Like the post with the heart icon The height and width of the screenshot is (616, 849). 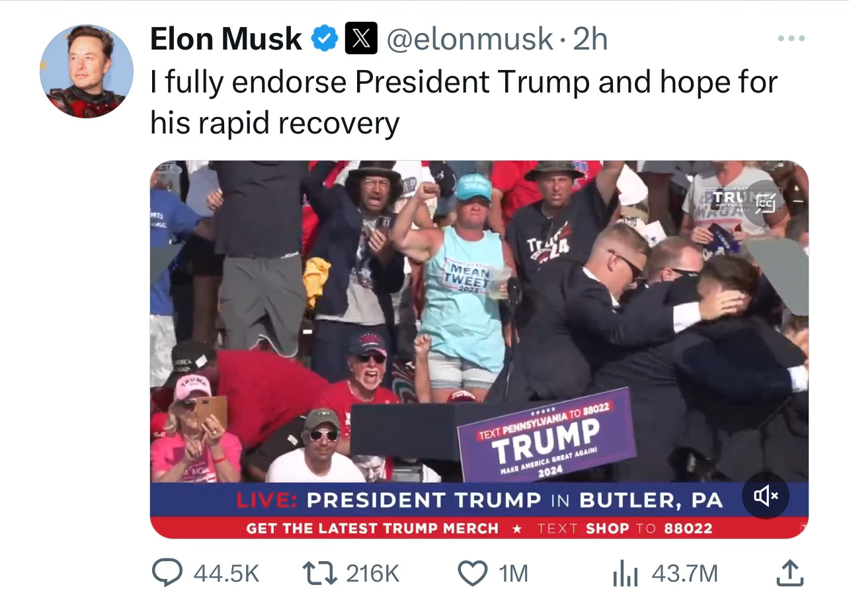click(x=472, y=573)
